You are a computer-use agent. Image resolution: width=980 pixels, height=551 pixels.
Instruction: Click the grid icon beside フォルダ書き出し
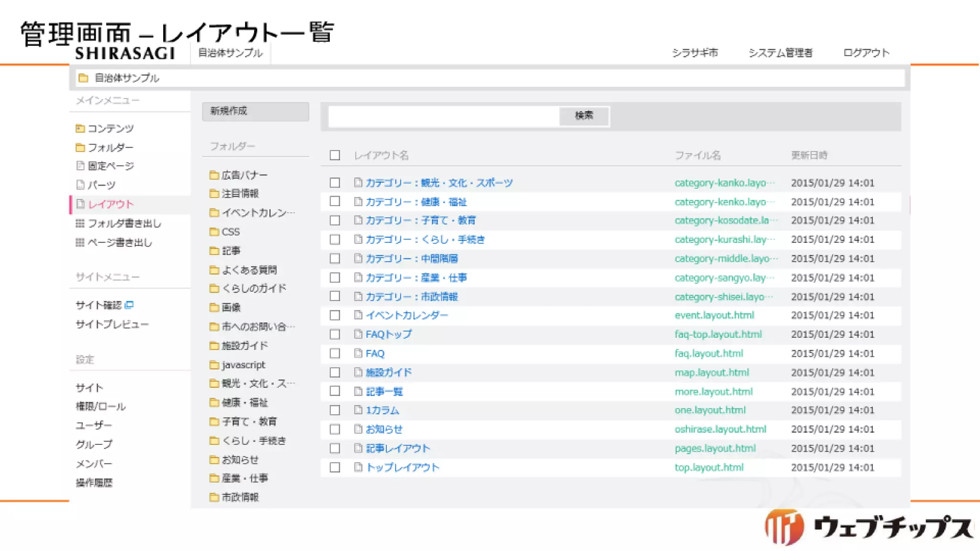(x=80, y=223)
